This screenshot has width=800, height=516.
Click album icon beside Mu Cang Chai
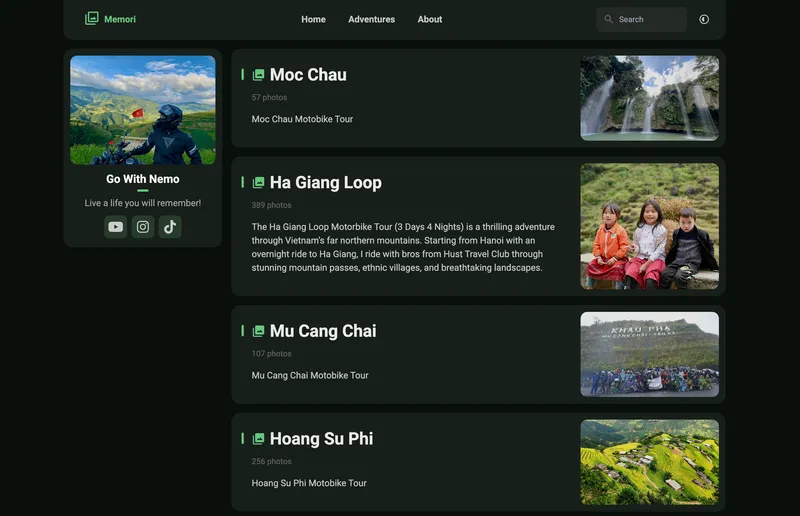[x=259, y=331]
